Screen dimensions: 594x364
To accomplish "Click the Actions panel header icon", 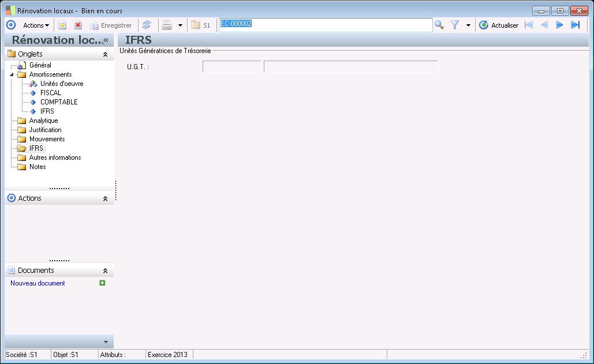I will point(12,198).
